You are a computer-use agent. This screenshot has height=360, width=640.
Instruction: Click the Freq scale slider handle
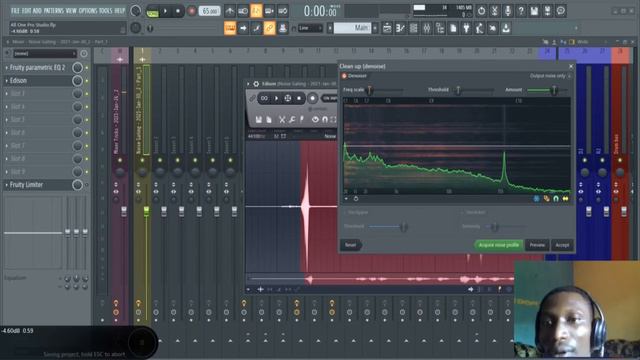click(x=369, y=90)
